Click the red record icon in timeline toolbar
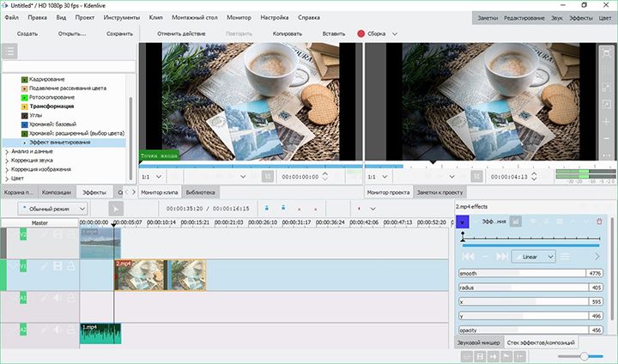 pos(359,209)
